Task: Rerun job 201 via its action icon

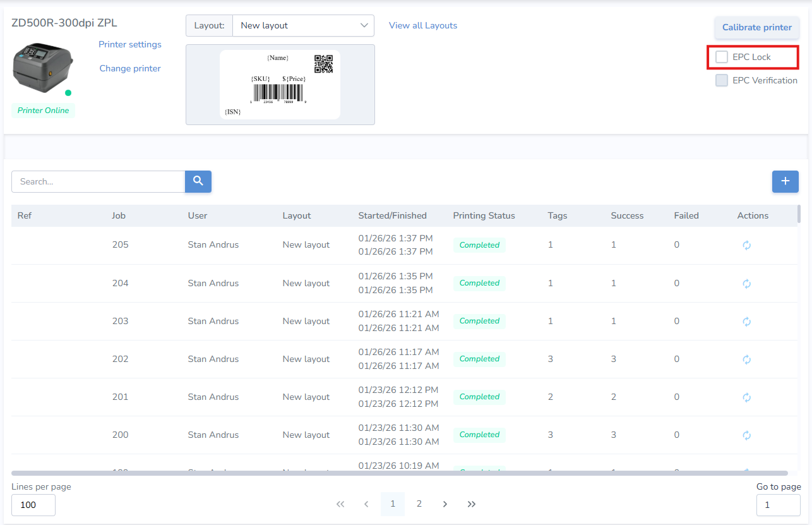Action: [746, 397]
